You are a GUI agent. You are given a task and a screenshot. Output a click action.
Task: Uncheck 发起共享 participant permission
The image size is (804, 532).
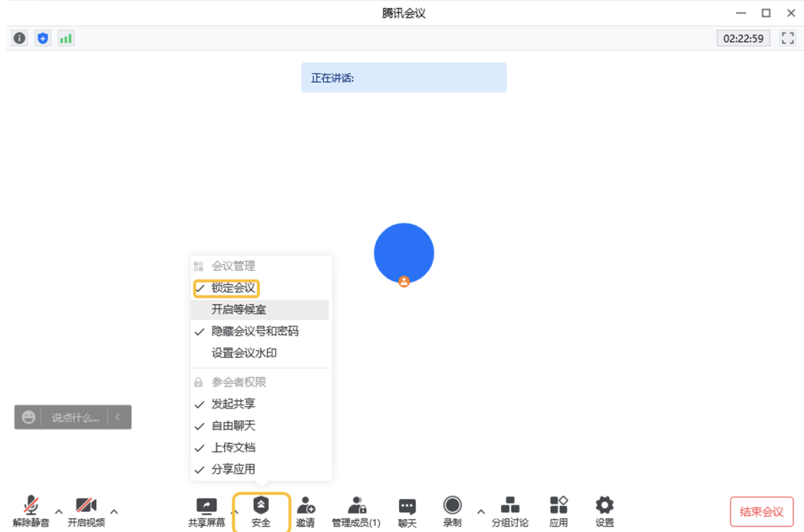tap(231, 404)
